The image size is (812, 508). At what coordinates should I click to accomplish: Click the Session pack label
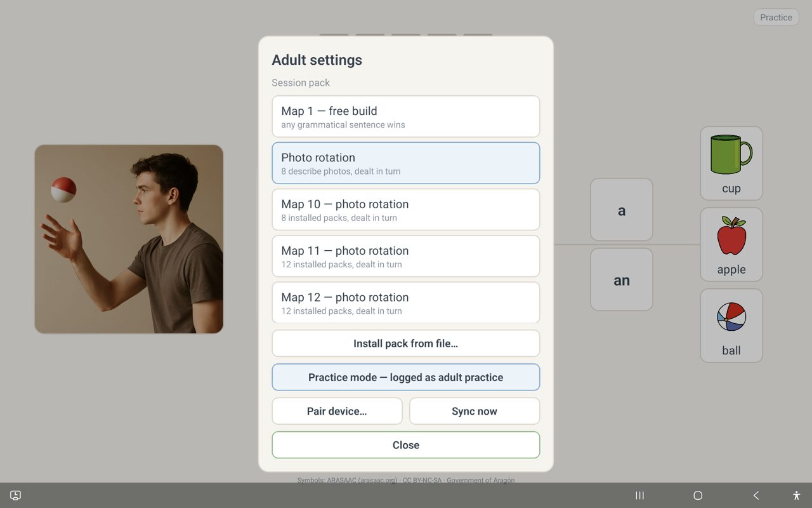coord(301,83)
